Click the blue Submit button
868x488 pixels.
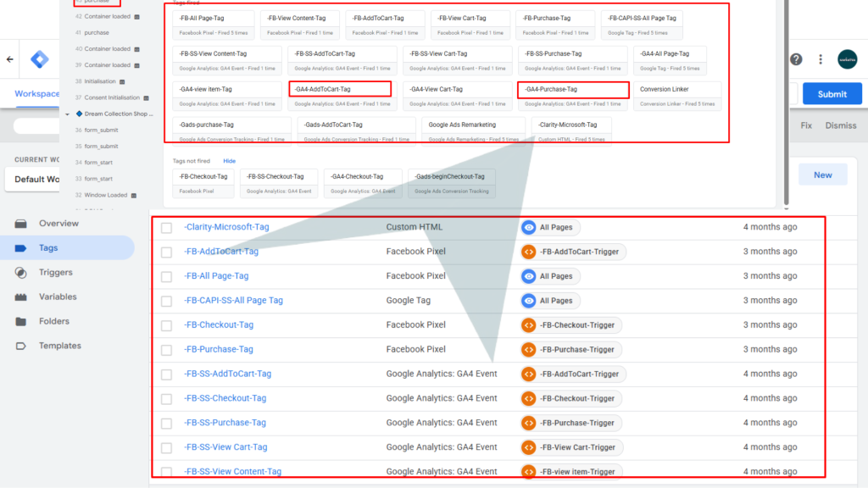[x=832, y=94]
